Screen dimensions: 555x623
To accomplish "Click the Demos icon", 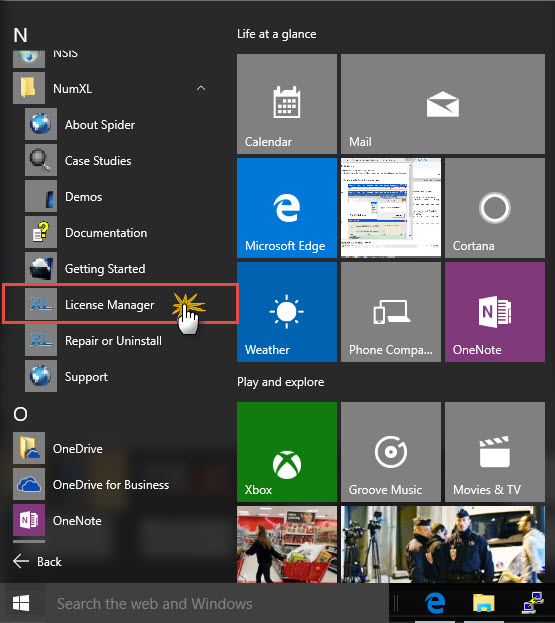I will [41, 196].
